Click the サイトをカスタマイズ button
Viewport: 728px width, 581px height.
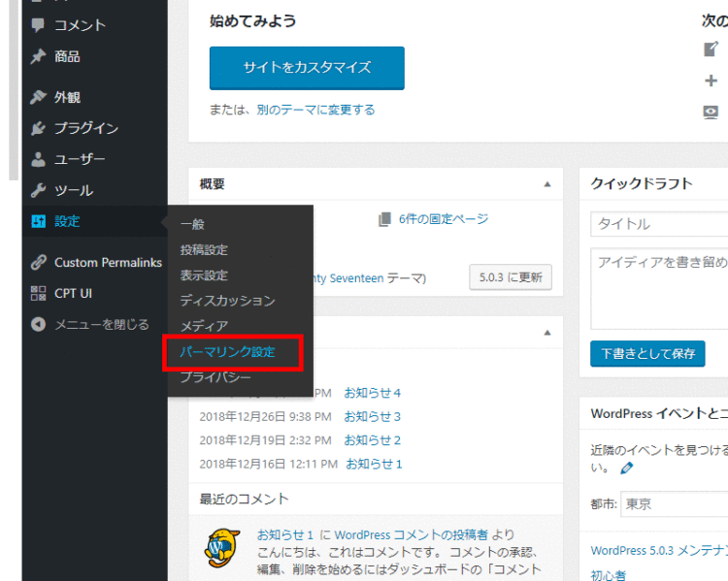(x=307, y=68)
